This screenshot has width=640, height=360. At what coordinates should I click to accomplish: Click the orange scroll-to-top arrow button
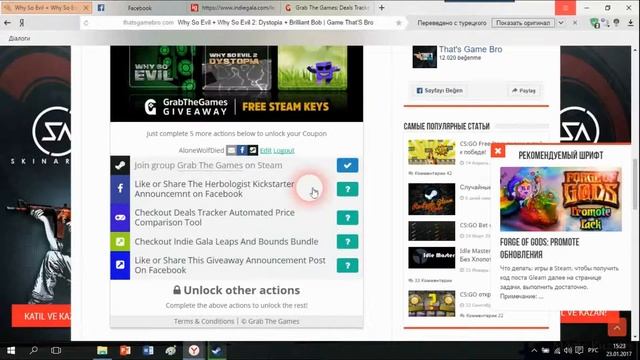coord(617,327)
